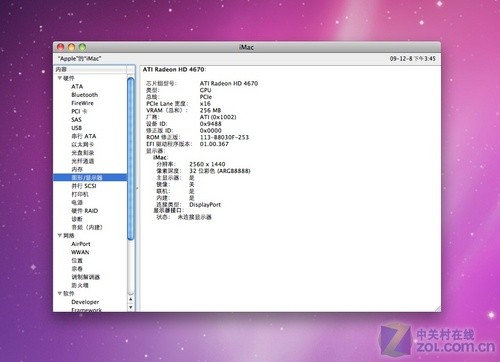
Task: Choose 光纤通道 in the hardware list
Action: pyautogui.click(x=83, y=161)
